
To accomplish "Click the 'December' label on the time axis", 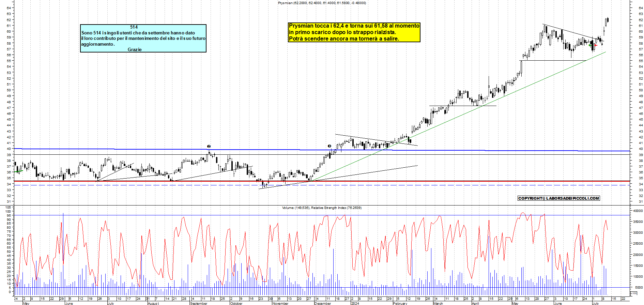I will pyautogui.click(x=323, y=303).
